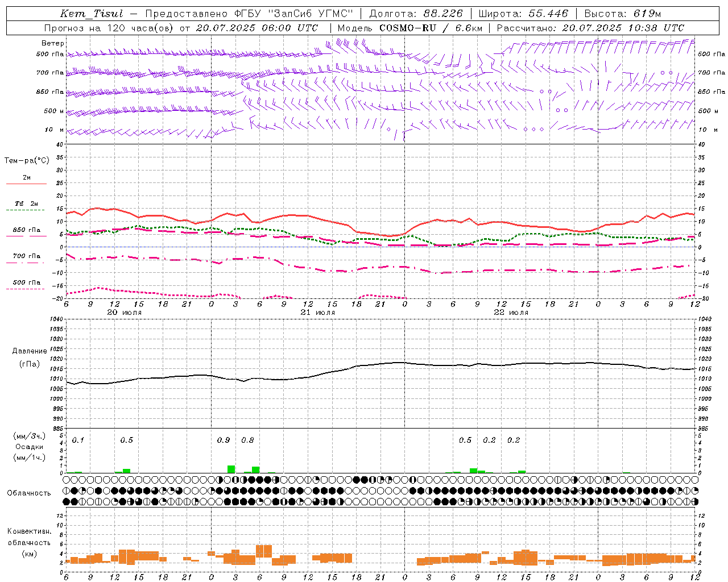The image size is (728, 582).
Task: Click the Осадки precipitation label
Action: click(30, 447)
